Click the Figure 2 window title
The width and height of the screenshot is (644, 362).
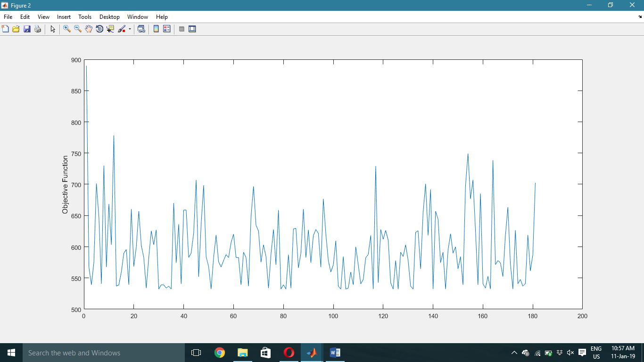click(21, 5)
